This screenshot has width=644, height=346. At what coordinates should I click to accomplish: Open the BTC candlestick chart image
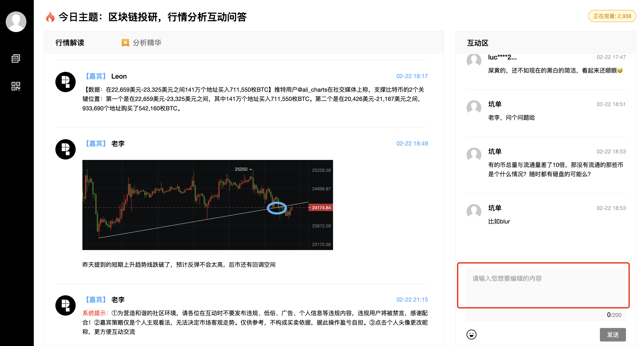208,205
